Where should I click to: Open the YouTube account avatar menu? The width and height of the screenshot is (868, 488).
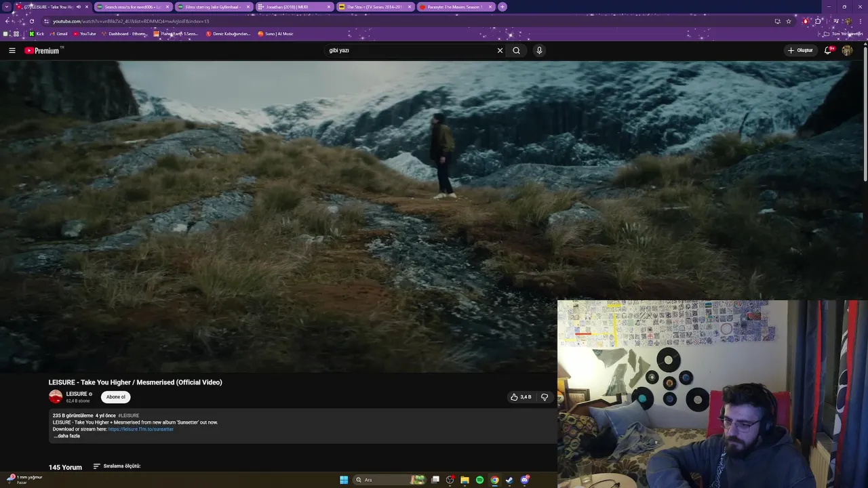coord(847,50)
